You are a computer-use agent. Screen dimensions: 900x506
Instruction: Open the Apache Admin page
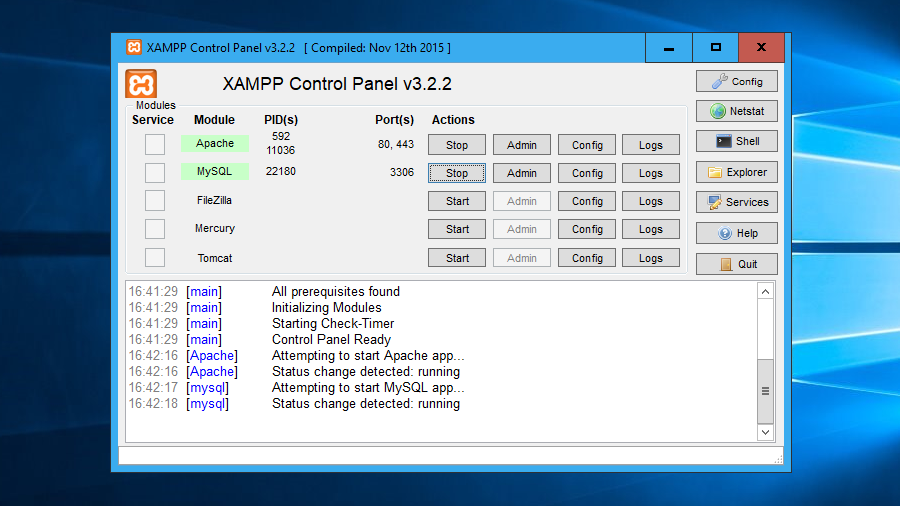522,145
